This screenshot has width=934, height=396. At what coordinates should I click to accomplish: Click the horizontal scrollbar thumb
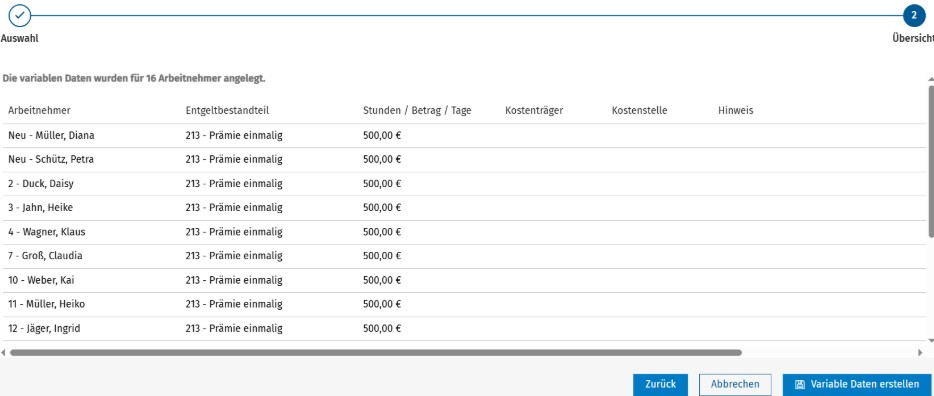pyautogui.click(x=375, y=353)
